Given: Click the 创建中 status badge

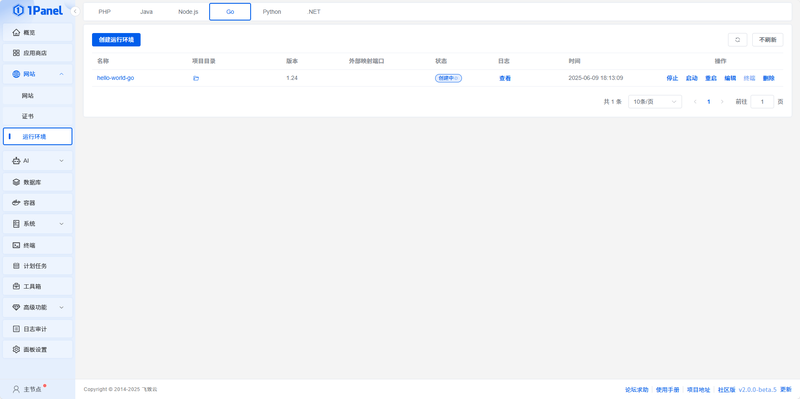Looking at the screenshot, I should (x=448, y=78).
